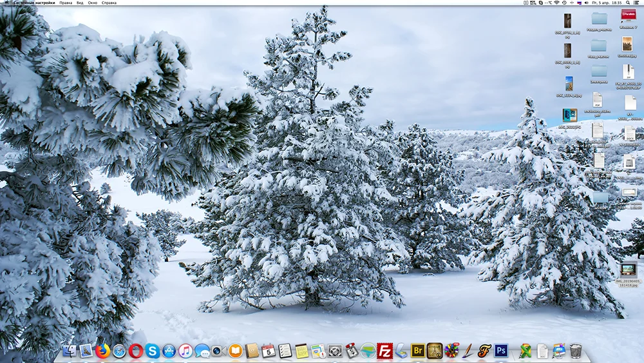Open iBooks in the Dock
Image resolution: width=644 pixels, height=363 pixels.
(x=235, y=351)
